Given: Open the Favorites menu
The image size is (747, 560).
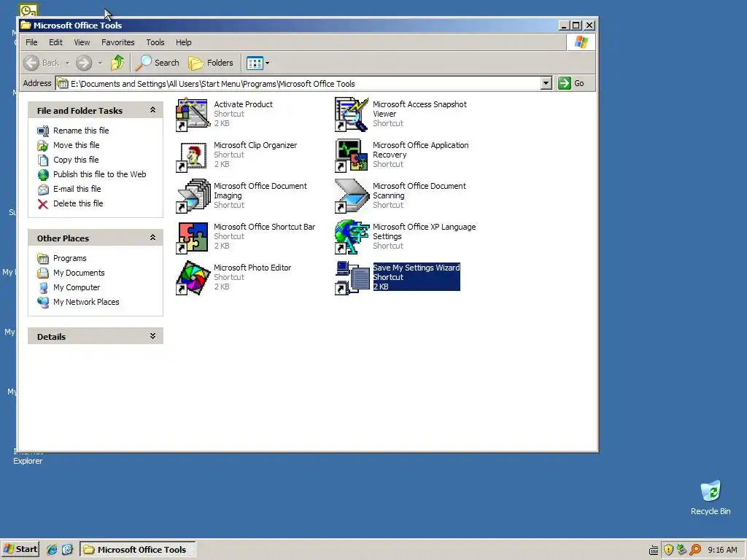Looking at the screenshot, I should pos(117,42).
